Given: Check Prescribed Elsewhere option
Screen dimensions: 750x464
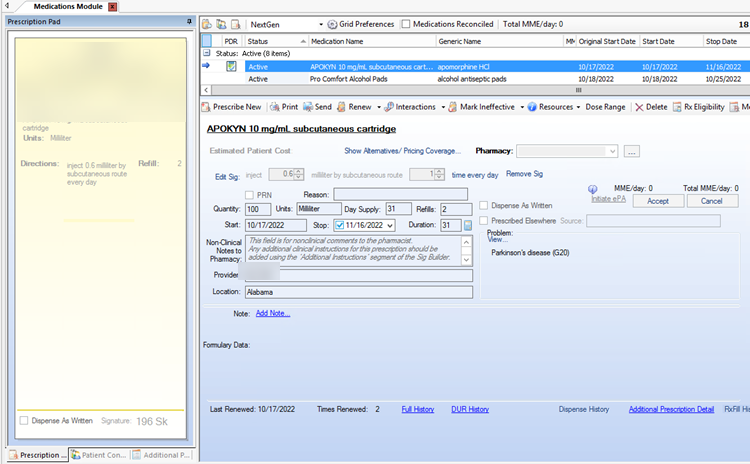Looking at the screenshot, I should pos(484,221).
